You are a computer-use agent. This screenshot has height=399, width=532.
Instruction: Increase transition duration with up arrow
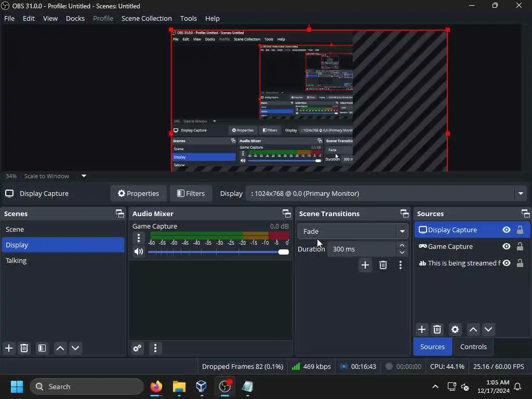[x=402, y=245]
